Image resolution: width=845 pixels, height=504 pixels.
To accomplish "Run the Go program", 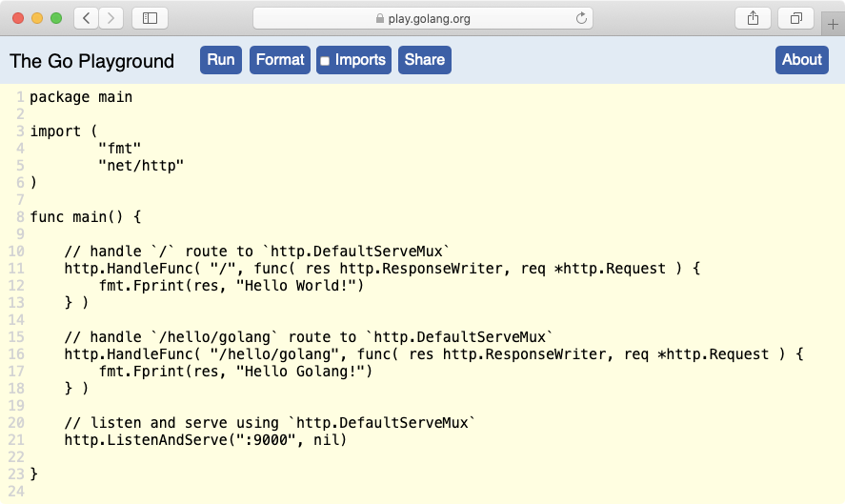I will click(x=220, y=59).
